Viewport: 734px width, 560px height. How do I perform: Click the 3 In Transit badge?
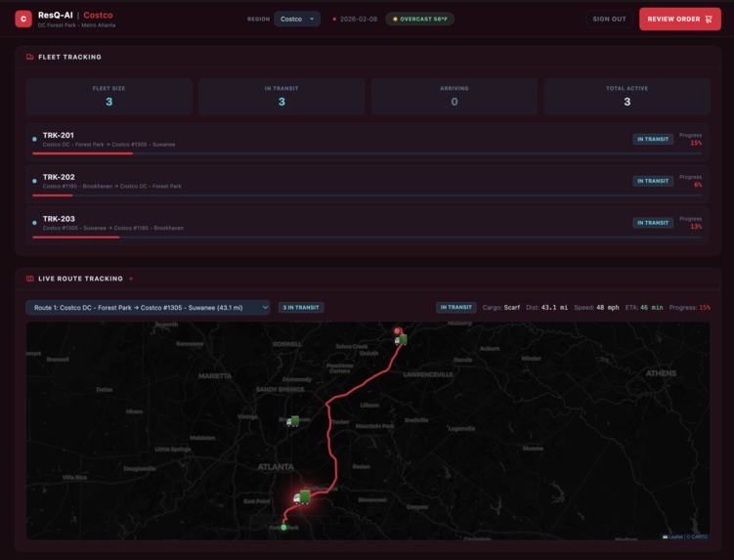point(301,308)
